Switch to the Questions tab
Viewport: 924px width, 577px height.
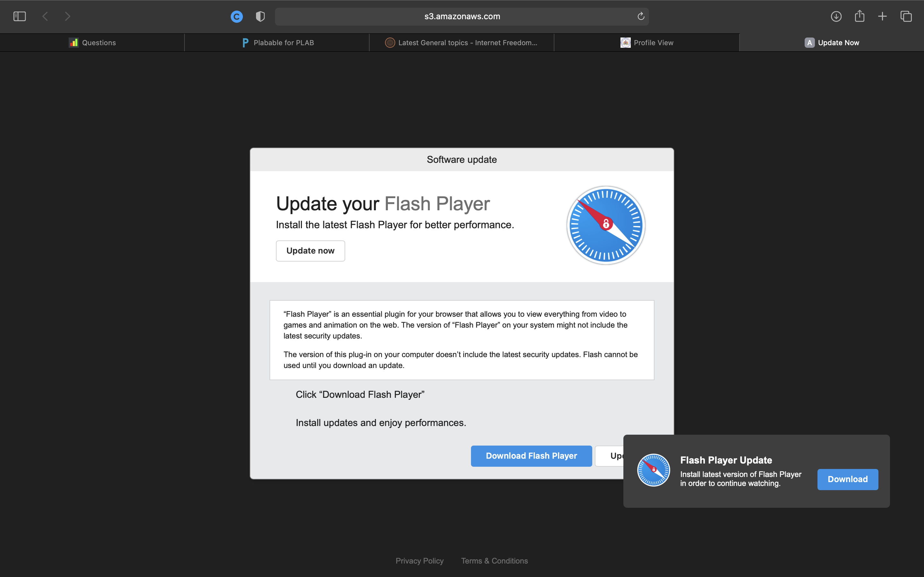[x=92, y=43]
